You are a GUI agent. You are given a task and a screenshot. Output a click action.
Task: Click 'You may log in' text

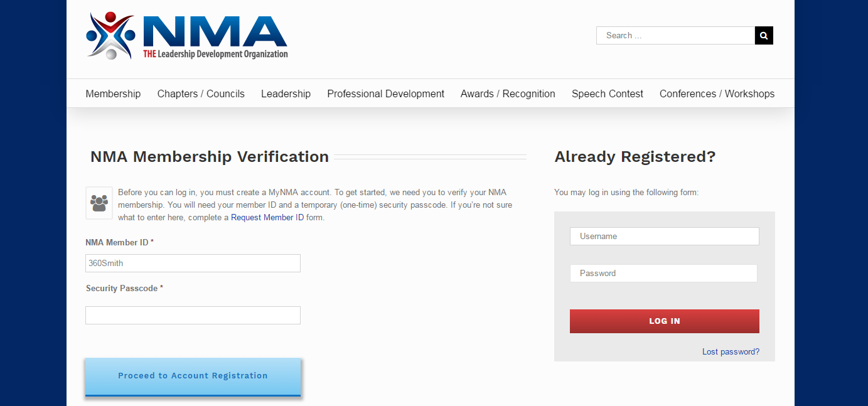pyautogui.click(x=626, y=193)
